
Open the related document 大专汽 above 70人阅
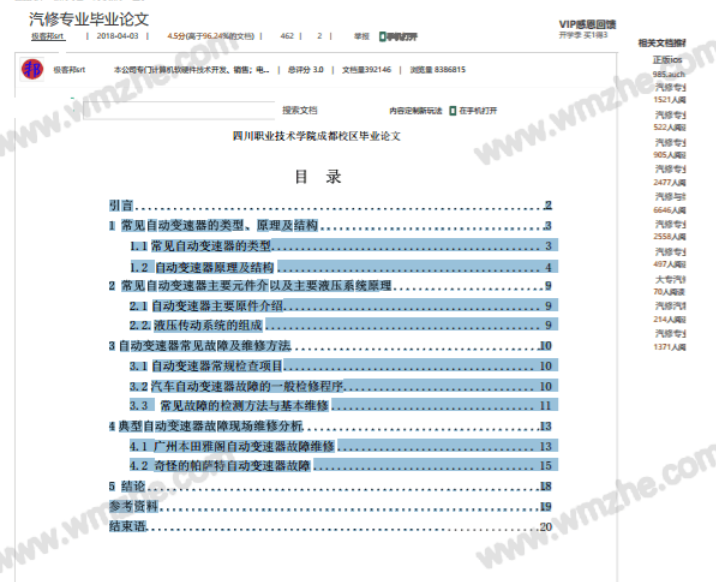point(670,279)
